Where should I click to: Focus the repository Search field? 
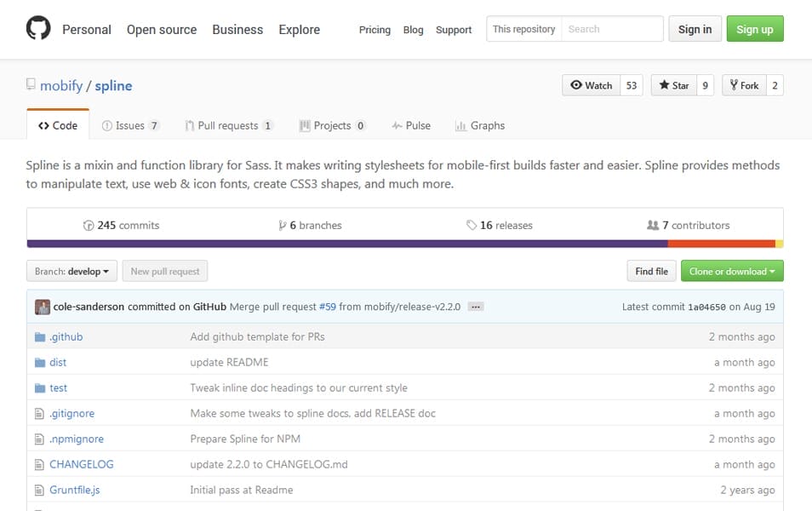coord(612,29)
